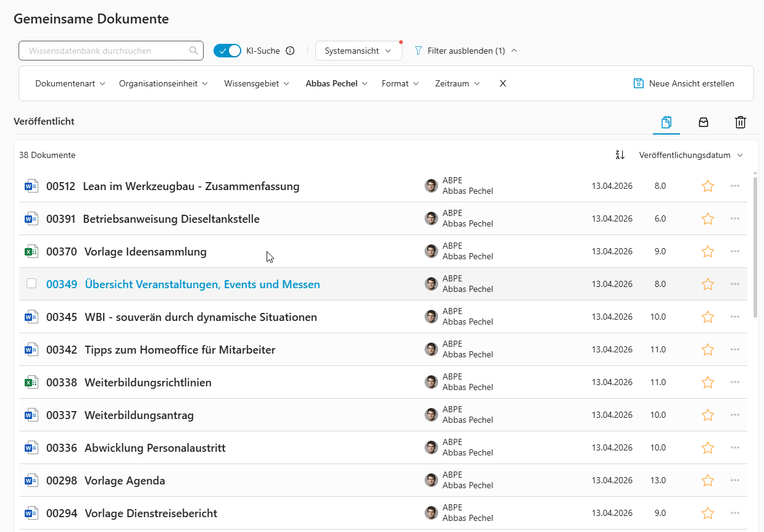The image size is (764, 532).
Task: Open the archive inbox icon view
Action: click(704, 122)
